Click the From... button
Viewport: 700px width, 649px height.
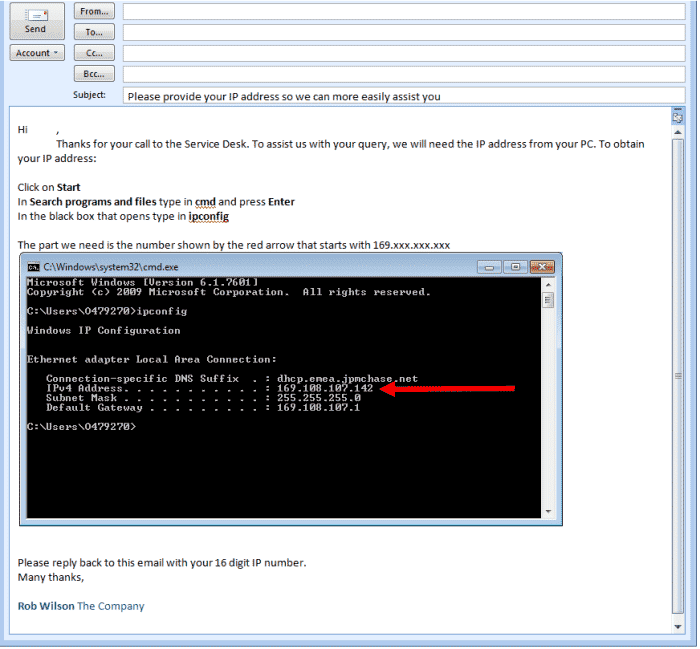click(94, 11)
